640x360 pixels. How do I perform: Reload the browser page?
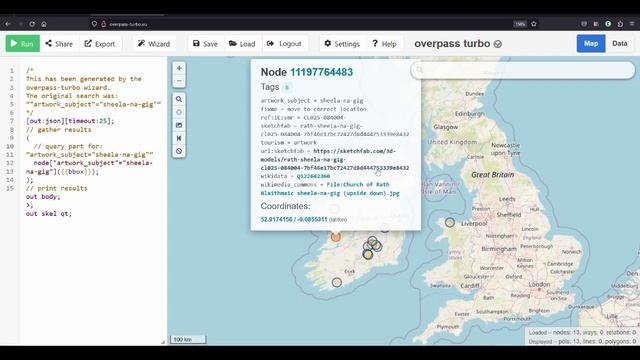(32, 24)
